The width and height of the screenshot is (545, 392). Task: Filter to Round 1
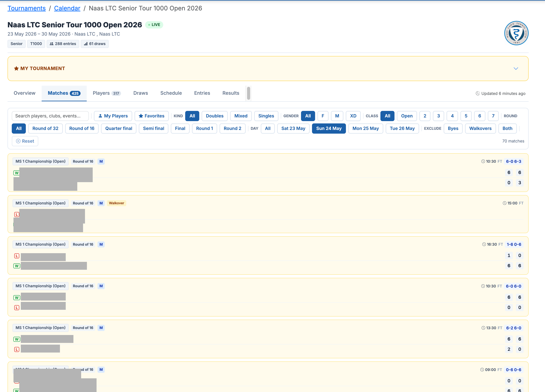click(204, 128)
